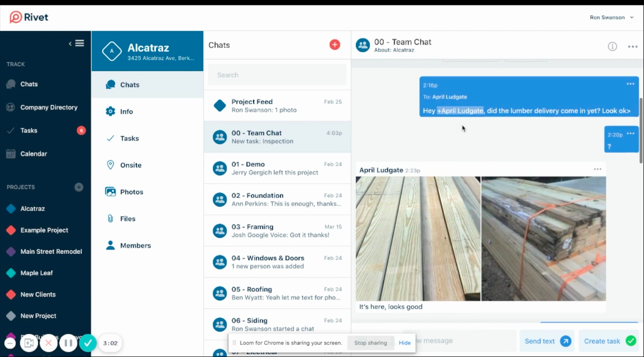Image resolution: width=644 pixels, height=357 pixels.
Task: Click the Rivet logo
Action: (x=29, y=17)
